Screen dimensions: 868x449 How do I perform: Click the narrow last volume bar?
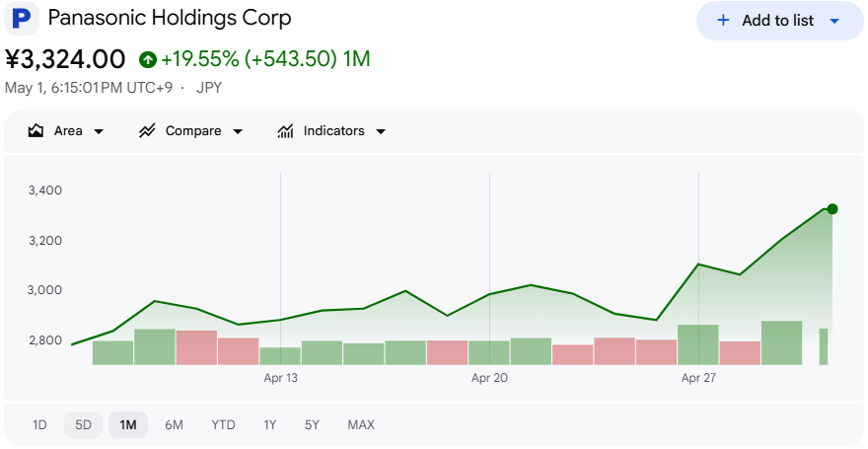point(824,346)
